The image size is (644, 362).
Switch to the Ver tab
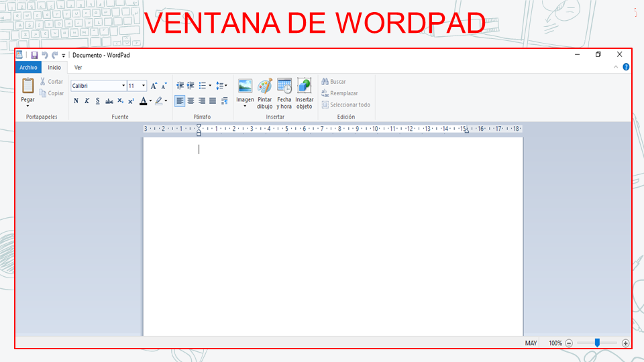(x=78, y=67)
